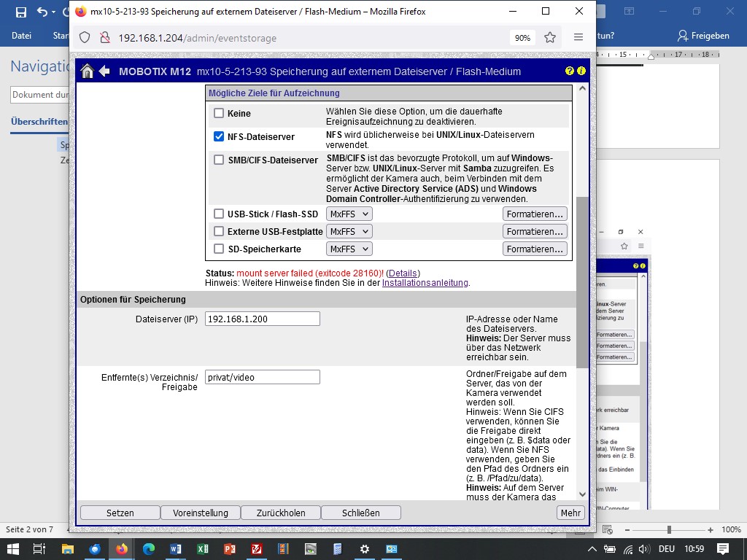The width and height of the screenshot is (747, 560).
Task: Click the Voreinstellung button
Action: 201,513
